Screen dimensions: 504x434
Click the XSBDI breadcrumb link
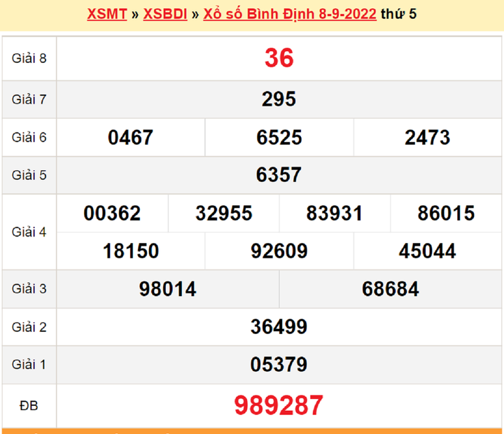coord(164,14)
